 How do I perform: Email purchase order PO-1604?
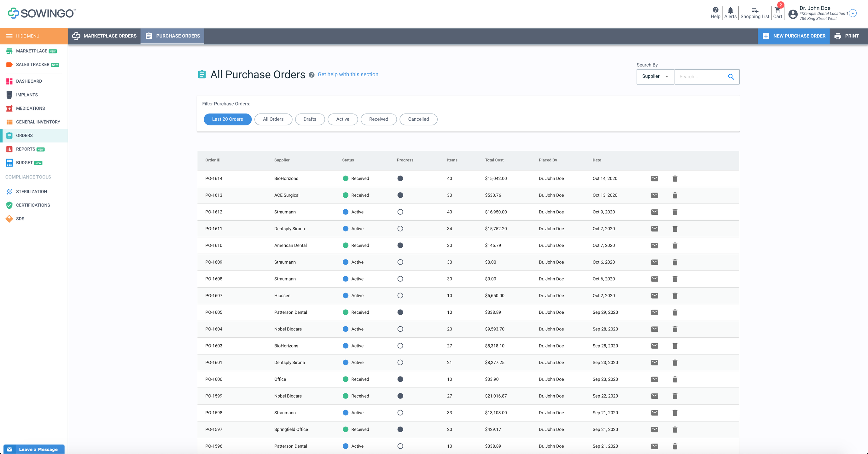point(654,329)
